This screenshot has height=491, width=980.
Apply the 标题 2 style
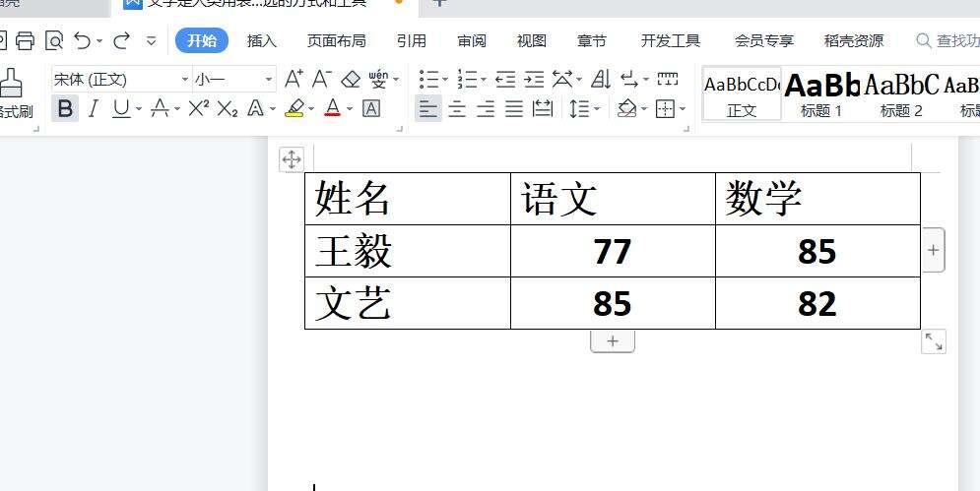point(901,93)
